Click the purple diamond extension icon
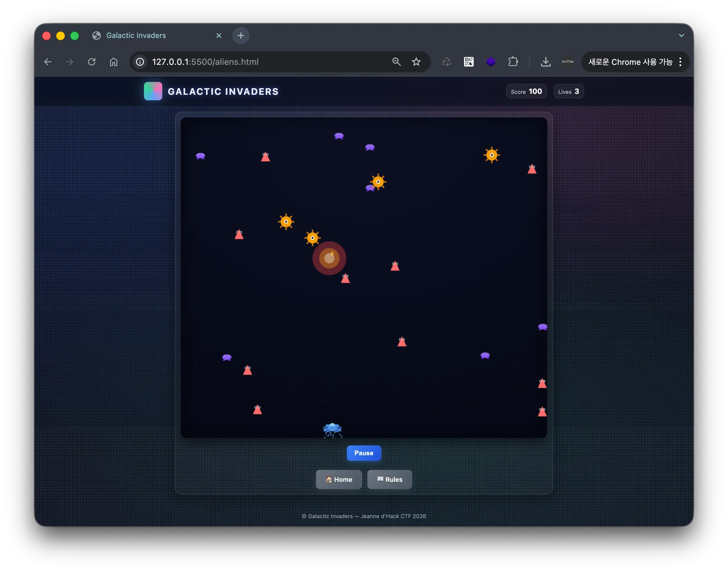Viewport: 728px width, 572px height. [x=491, y=62]
